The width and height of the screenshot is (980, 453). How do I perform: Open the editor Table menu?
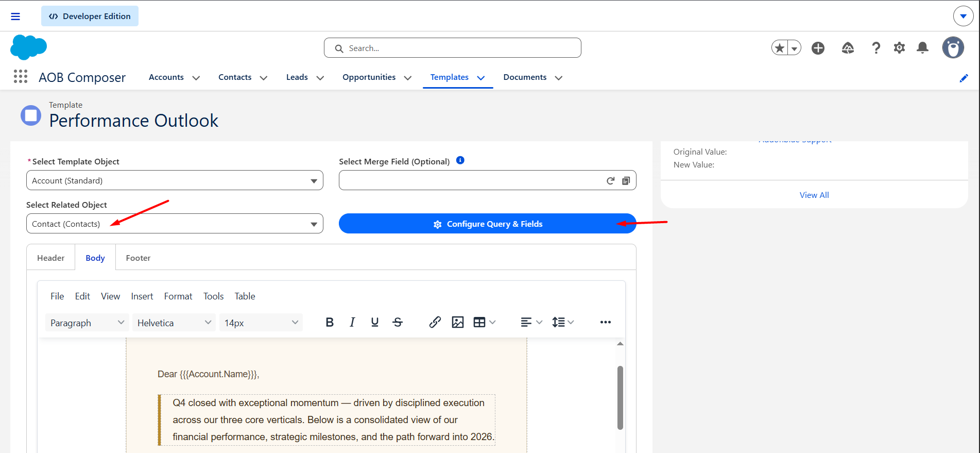[245, 296]
